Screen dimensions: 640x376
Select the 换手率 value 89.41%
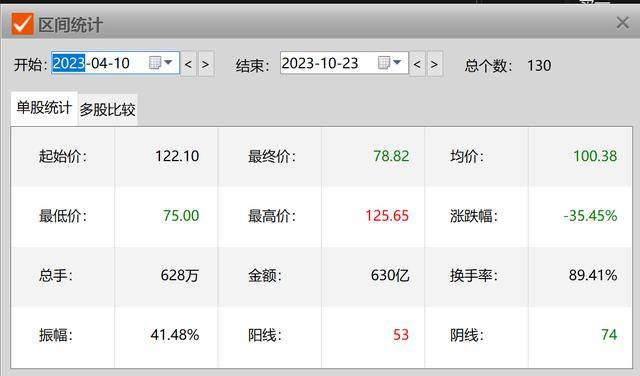pos(593,275)
